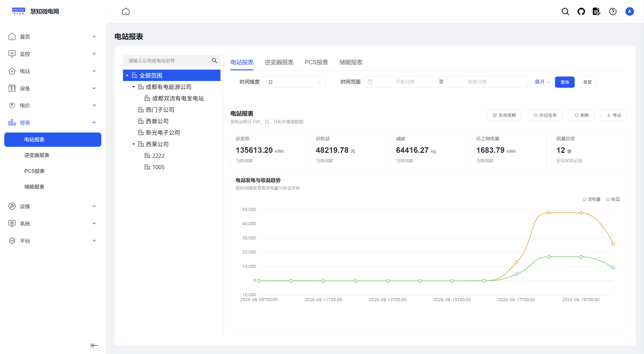Click the home icon in top bar
Viewport: 644px width, 354px height.
point(125,11)
